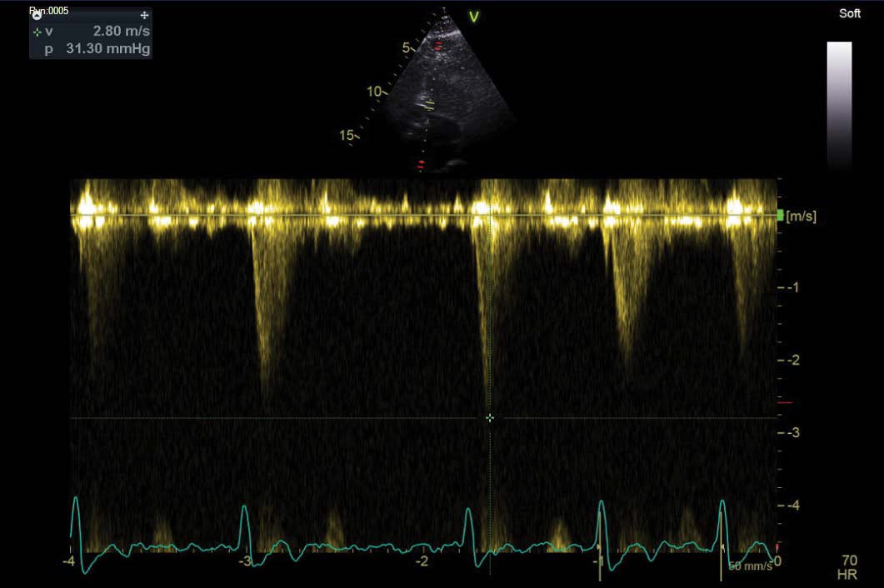The height and width of the screenshot is (588, 884).
Task: Click the move crosshair icon on the measurement box
Action: 145,14
